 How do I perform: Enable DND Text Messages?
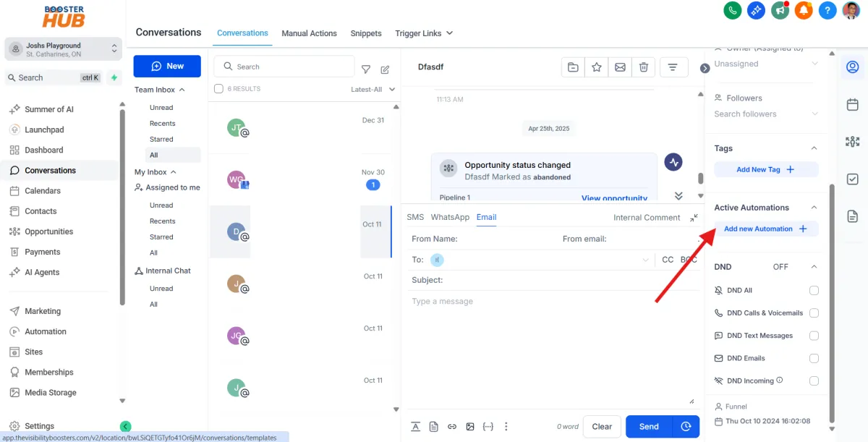[x=814, y=335]
